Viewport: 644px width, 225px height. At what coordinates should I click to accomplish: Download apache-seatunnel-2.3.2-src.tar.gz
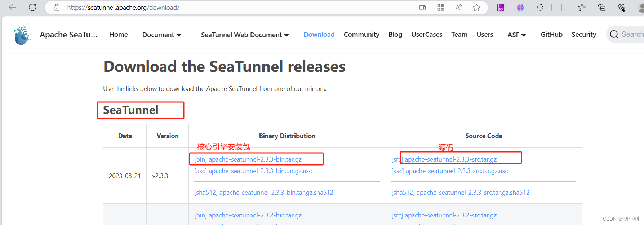(444, 215)
